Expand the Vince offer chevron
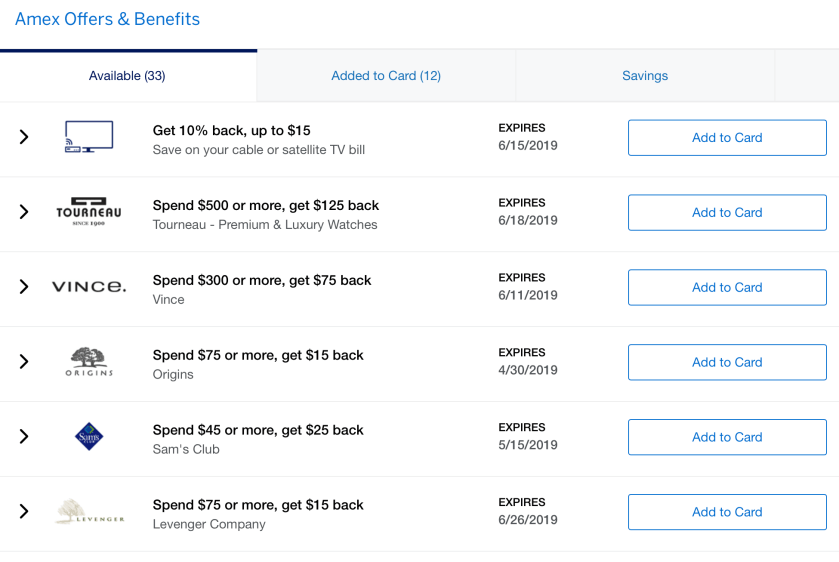 tap(24, 287)
